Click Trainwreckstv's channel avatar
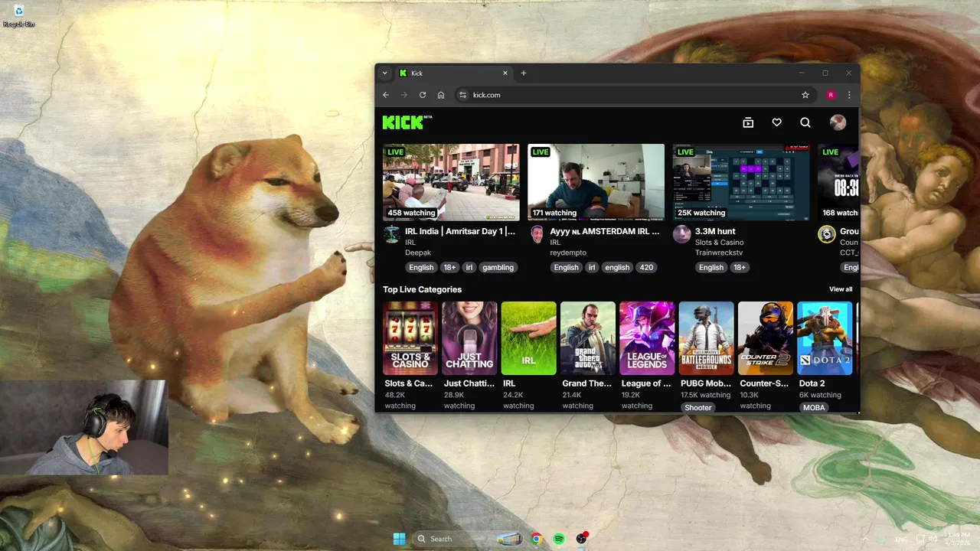The width and height of the screenshot is (980, 551). click(x=682, y=234)
